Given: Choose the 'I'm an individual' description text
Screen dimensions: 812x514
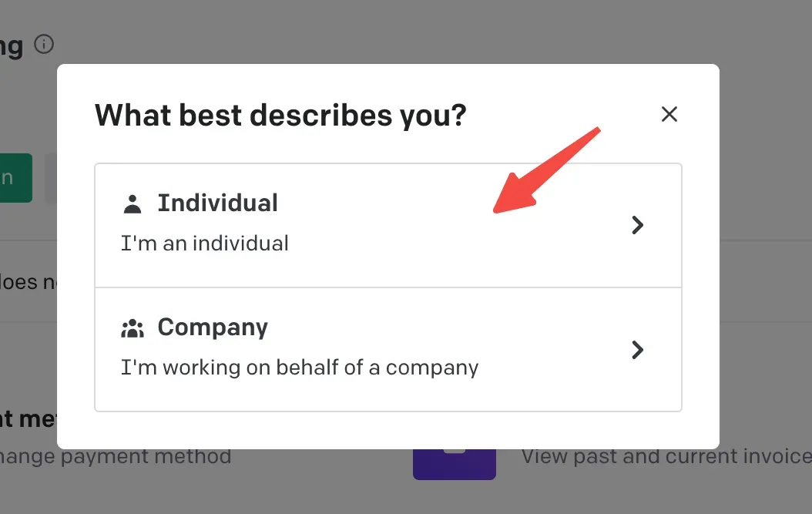Looking at the screenshot, I should pyautogui.click(x=205, y=244).
